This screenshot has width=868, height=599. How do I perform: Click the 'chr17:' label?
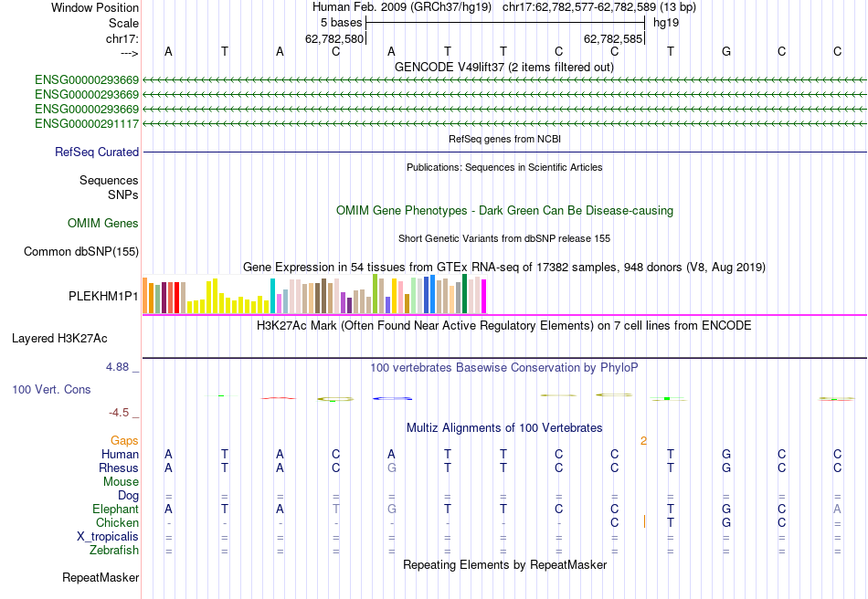[x=122, y=38]
